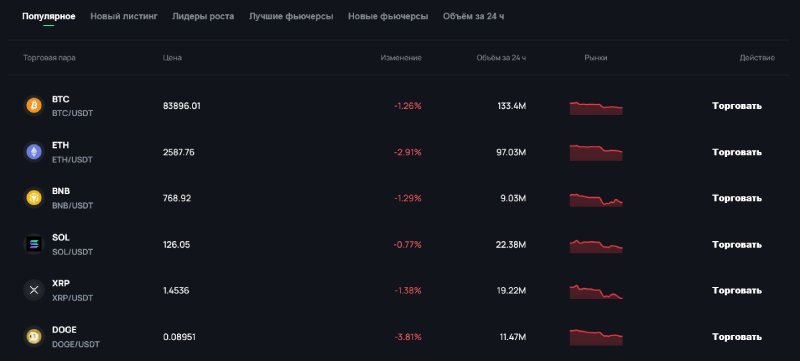This screenshot has width=800, height=361.
Task: Click Торговать for the DOGE row
Action: tap(737, 337)
